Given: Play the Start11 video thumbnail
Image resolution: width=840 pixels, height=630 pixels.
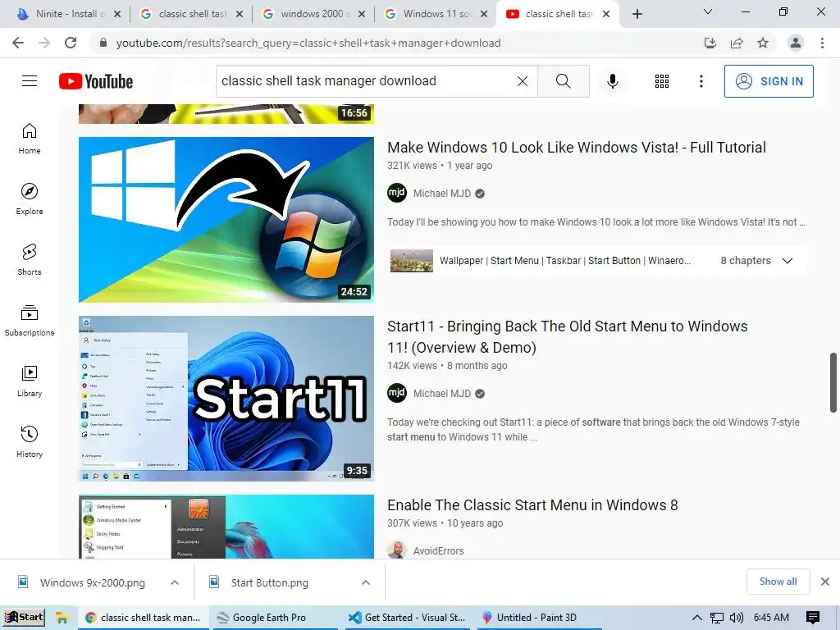Looking at the screenshot, I should tap(226, 399).
